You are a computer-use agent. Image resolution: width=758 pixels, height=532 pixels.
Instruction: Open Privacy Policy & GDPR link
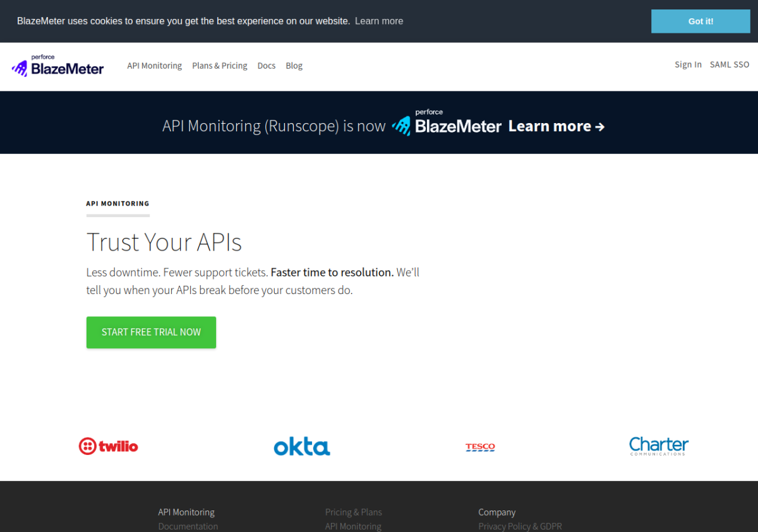coord(520,526)
